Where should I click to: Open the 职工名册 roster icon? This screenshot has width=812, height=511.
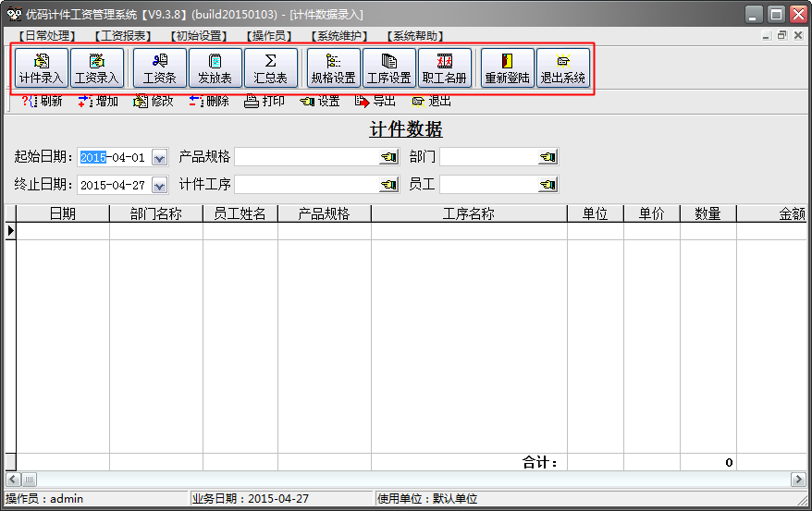click(x=445, y=67)
